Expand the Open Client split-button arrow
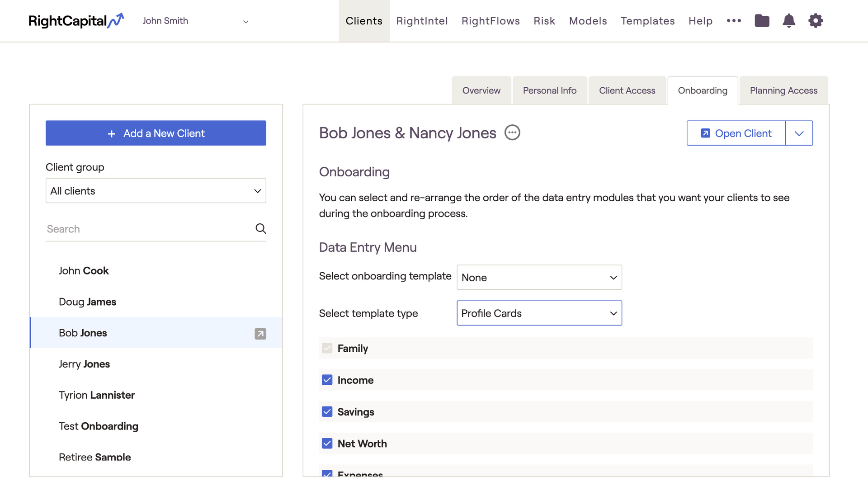The image size is (868, 491). [799, 133]
